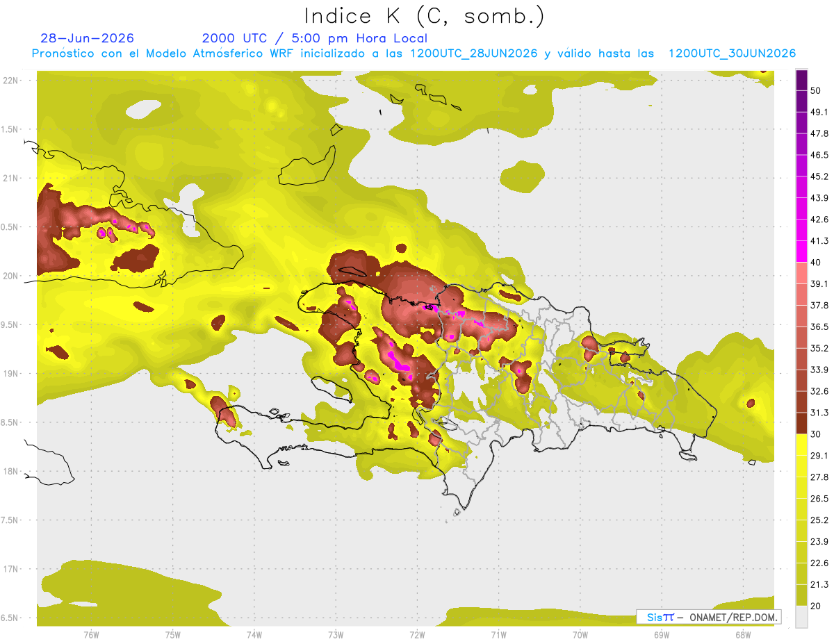Image resolution: width=834 pixels, height=644 pixels.
Task: Click the colorbar label "37.8"
Action: (819, 305)
